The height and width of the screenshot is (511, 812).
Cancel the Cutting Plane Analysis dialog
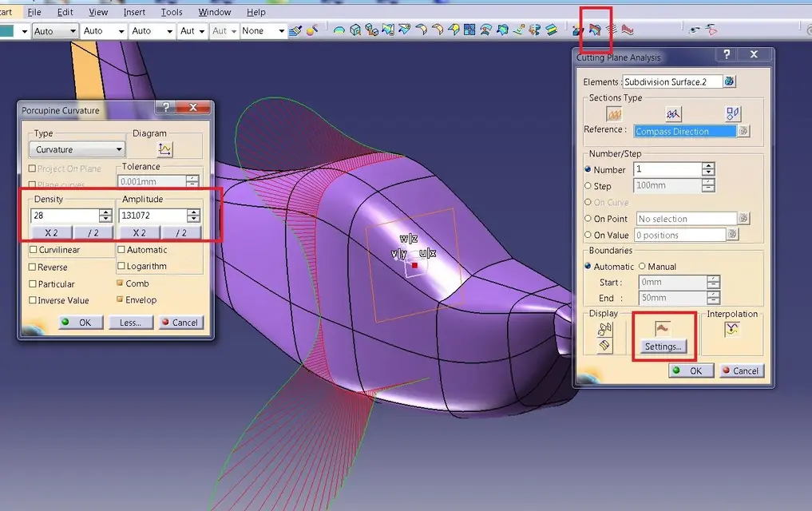click(x=742, y=370)
